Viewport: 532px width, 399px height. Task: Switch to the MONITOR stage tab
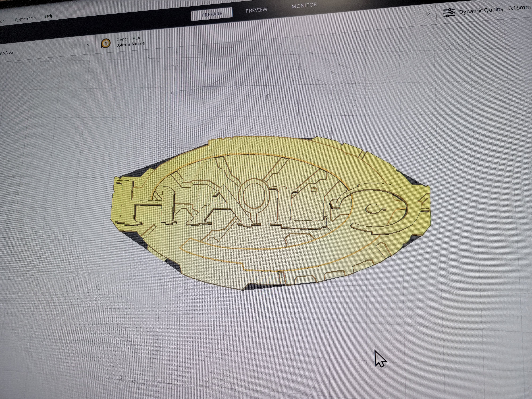tap(304, 6)
